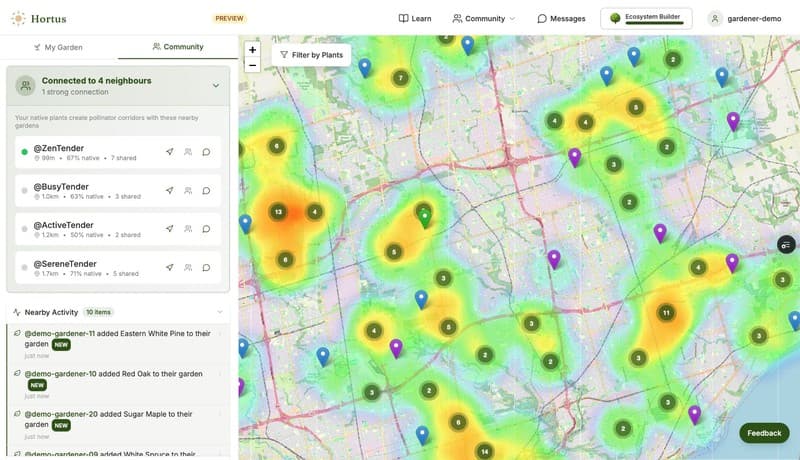
Task: Open the gardener-demo account menu
Action: (x=744, y=18)
